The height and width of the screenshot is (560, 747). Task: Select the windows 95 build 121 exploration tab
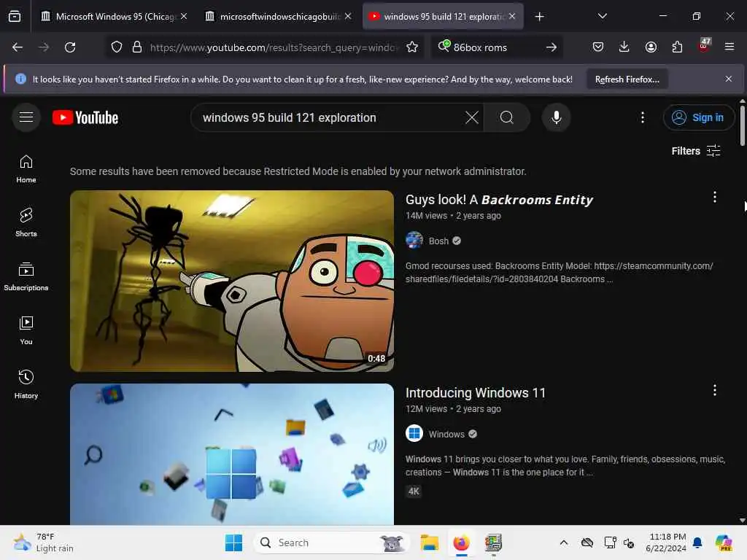(443, 17)
